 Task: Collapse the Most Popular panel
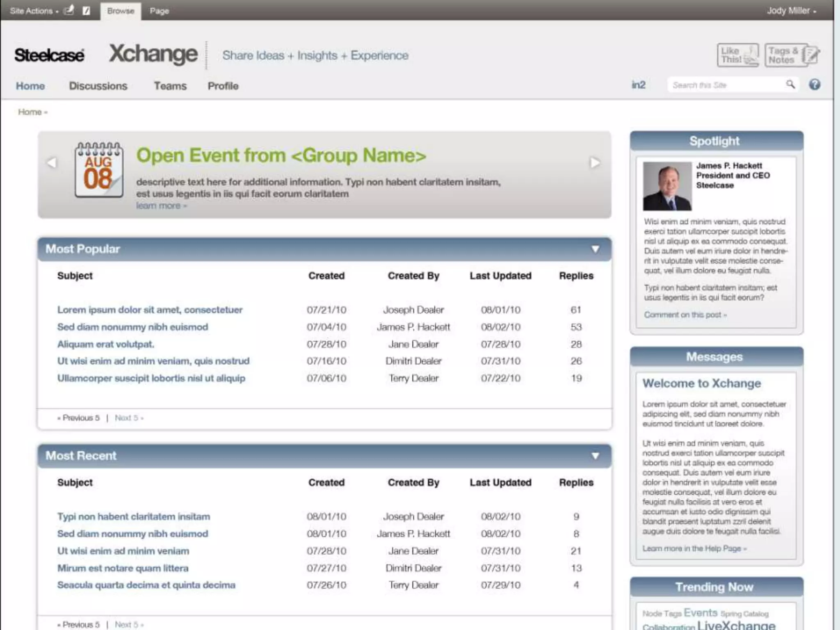[x=595, y=249]
